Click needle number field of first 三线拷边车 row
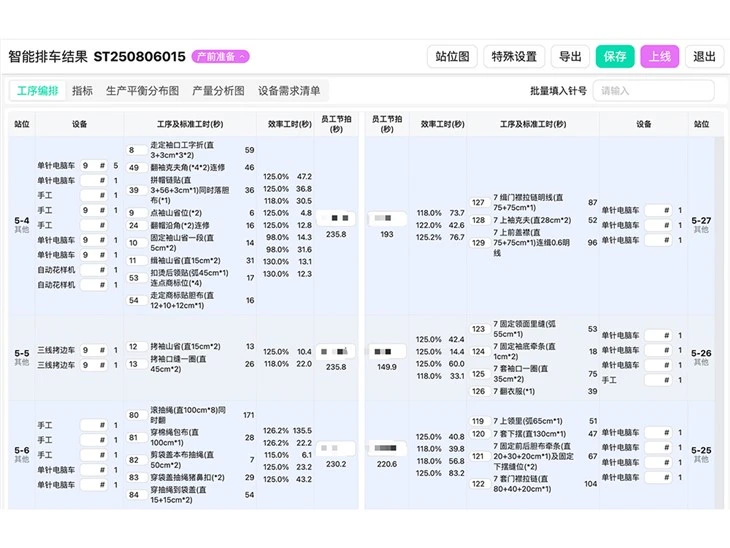Screen dimensions: 730x548 click(94, 350)
